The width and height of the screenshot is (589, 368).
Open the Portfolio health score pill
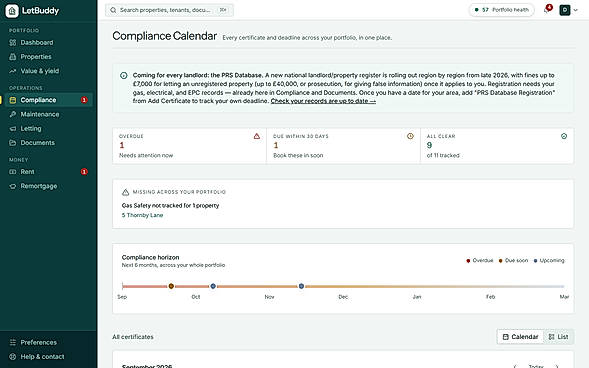(x=501, y=10)
